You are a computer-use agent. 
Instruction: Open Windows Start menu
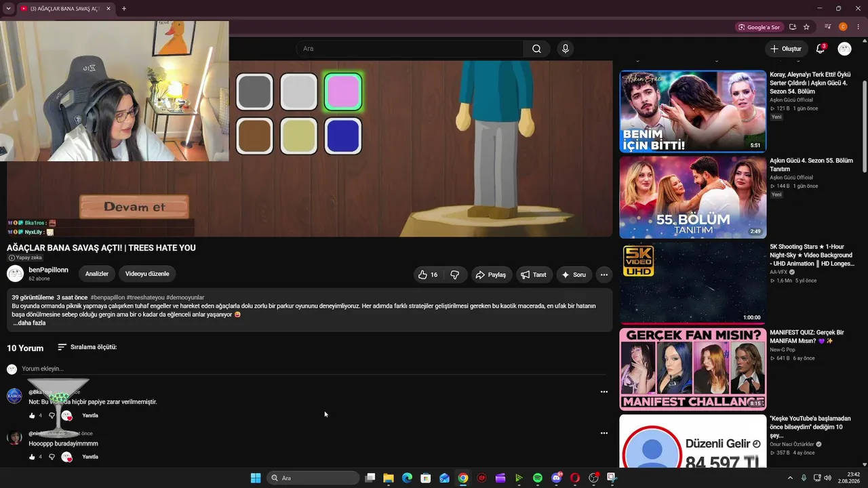coord(256,478)
